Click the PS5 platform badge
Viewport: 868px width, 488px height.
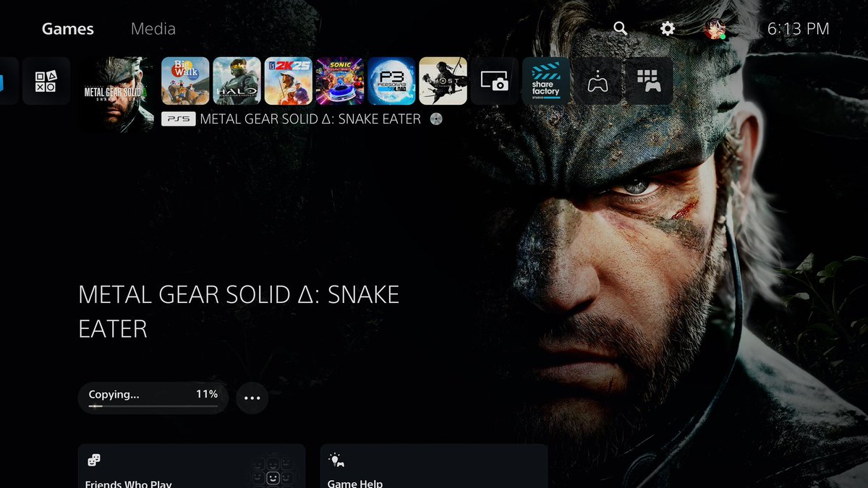point(178,119)
